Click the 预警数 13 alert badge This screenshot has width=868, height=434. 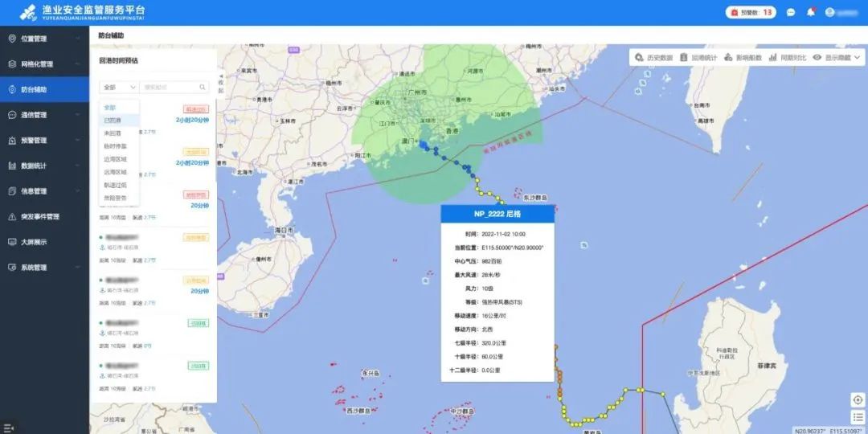pos(751,12)
